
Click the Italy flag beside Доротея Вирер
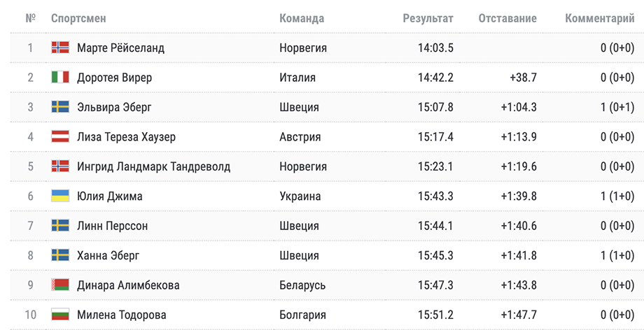tap(60, 78)
